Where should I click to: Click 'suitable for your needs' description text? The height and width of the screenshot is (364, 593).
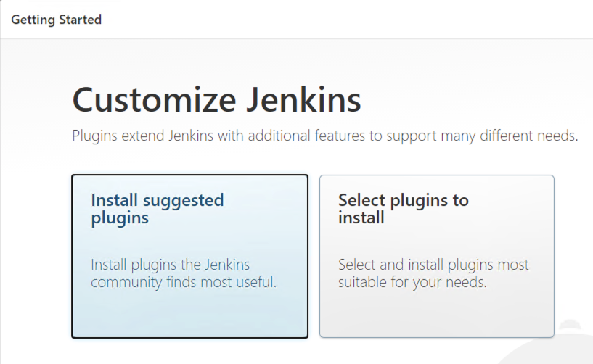coord(412,282)
